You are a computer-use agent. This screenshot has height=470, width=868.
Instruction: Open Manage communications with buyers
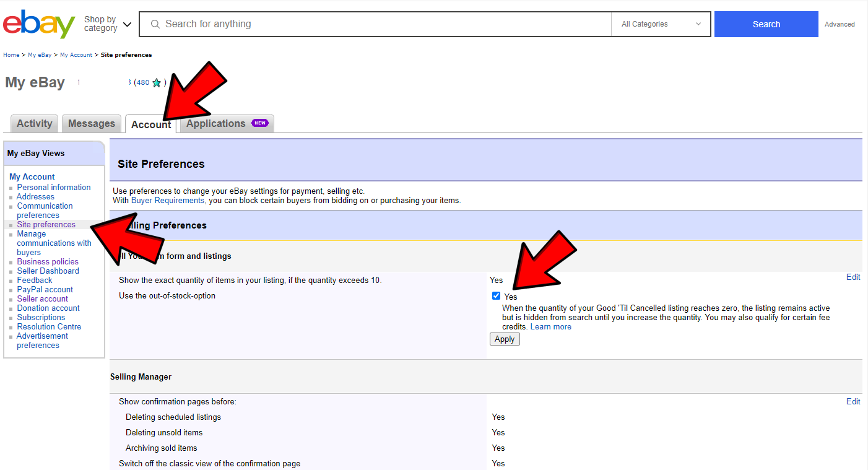click(54, 243)
